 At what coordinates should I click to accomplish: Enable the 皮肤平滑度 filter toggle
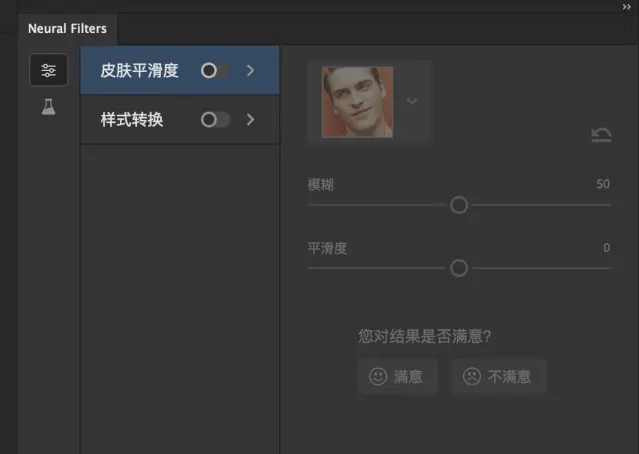pyautogui.click(x=215, y=71)
